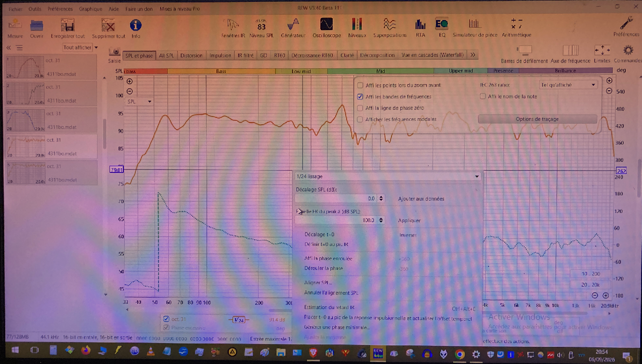Viewport: 642px width, 364px height.
Task: Open the SPL axis type dropdown
Action: click(139, 102)
